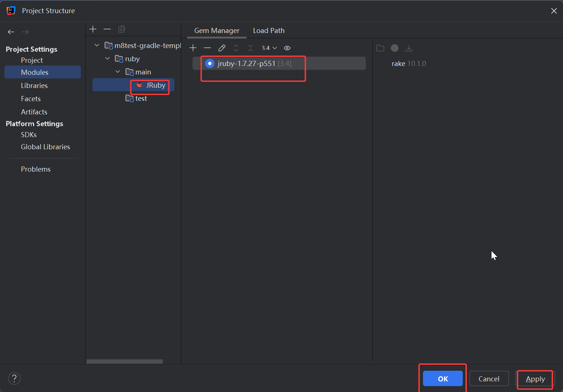The height and width of the screenshot is (392, 563).
Task: Open the 3.4 language level dropdown
Action: 269,48
